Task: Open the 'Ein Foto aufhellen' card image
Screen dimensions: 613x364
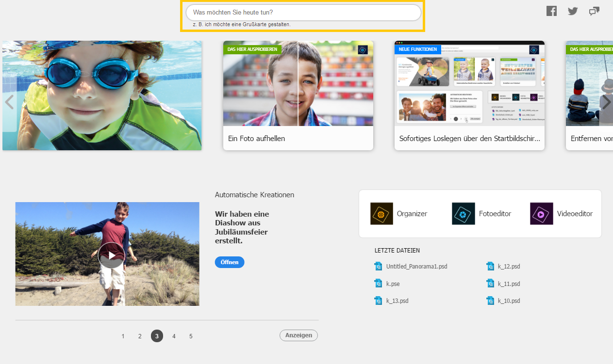Action: [298, 83]
